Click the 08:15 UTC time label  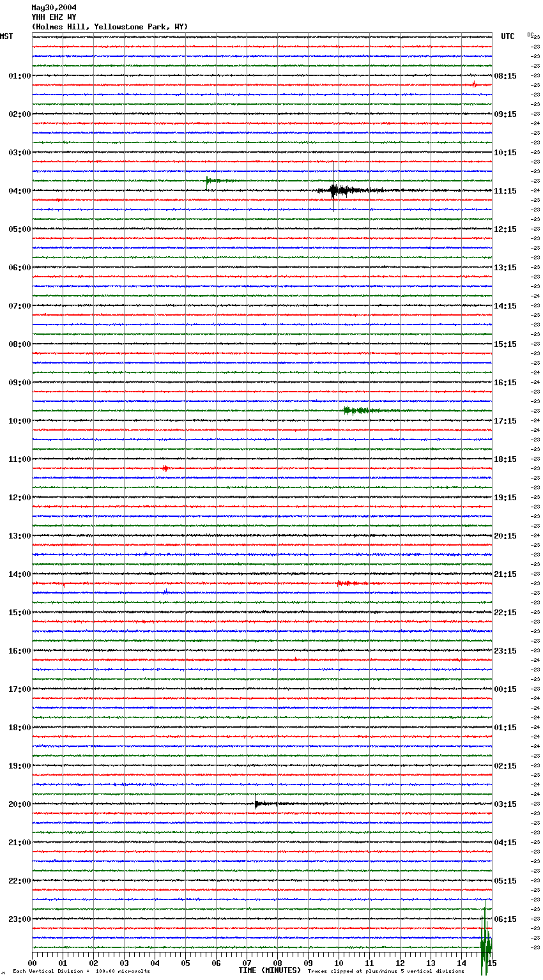tap(505, 76)
